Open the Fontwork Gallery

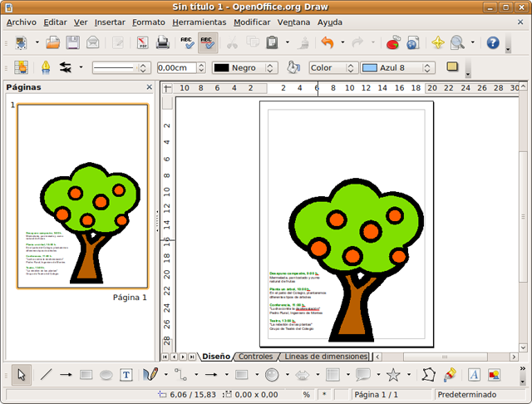tap(474, 375)
